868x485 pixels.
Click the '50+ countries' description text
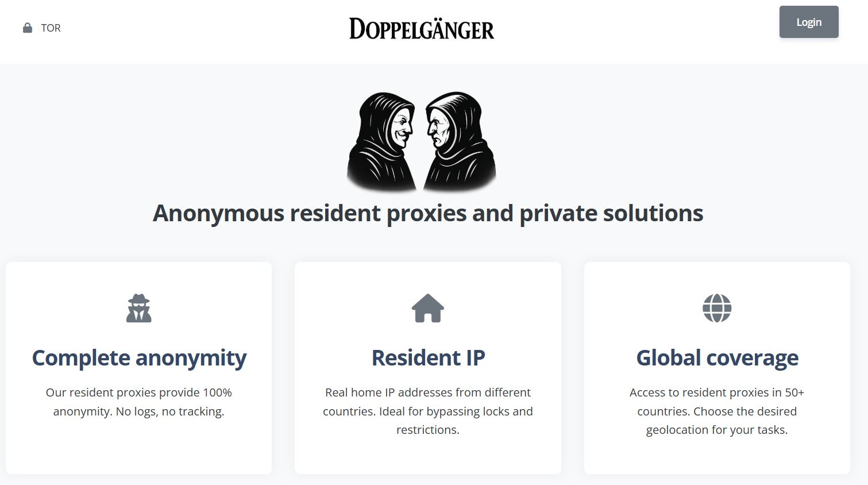point(717,411)
